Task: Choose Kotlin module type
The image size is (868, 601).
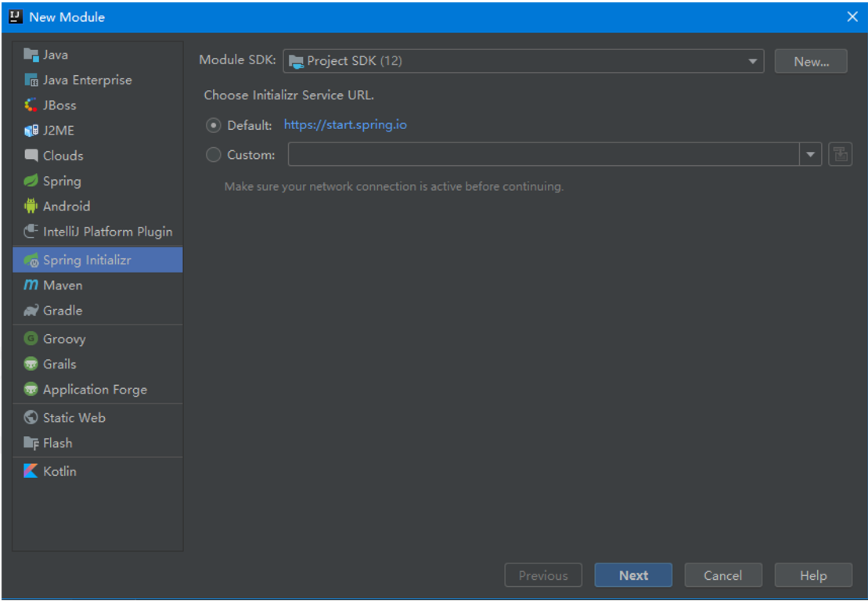Action: [x=97, y=471]
